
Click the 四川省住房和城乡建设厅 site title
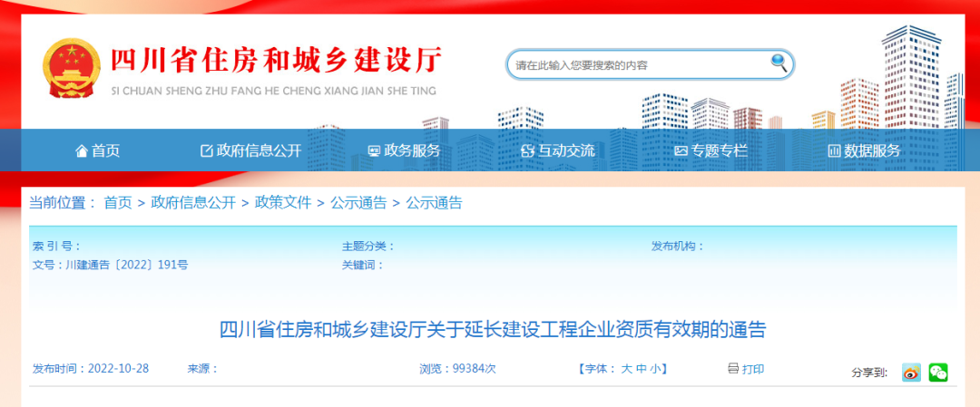[x=275, y=62]
